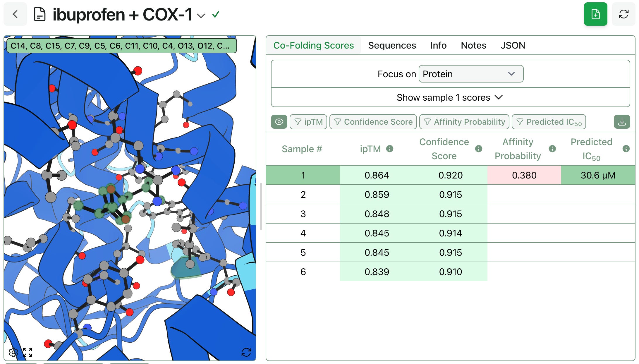Open the JSON tab
The height and width of the screenshot is (364, 639).
[513, 45]
